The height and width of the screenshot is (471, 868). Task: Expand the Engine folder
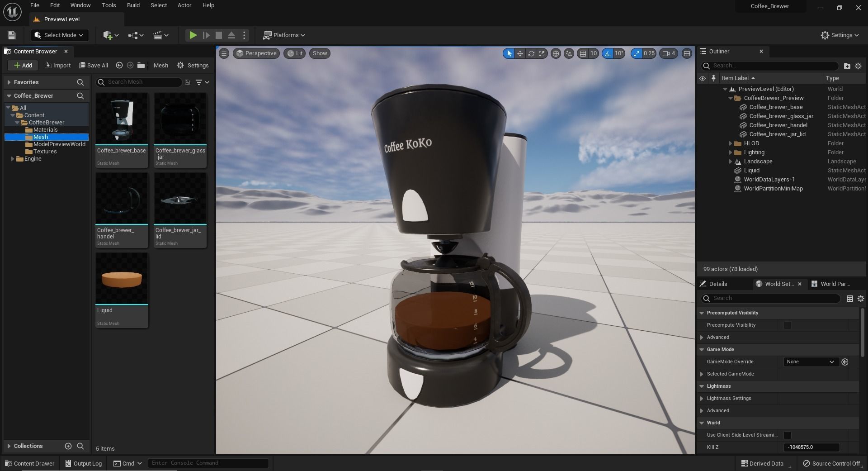click(13, 159)
